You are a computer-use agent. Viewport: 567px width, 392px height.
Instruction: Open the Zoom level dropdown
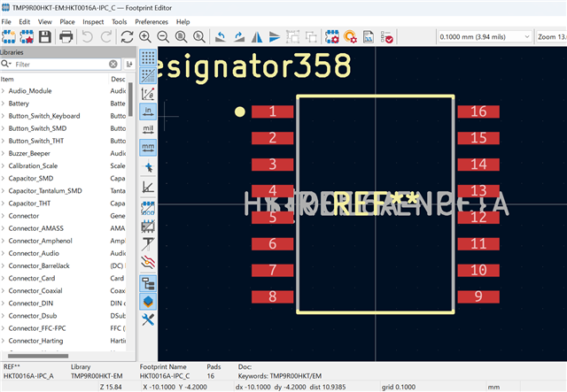551,37
